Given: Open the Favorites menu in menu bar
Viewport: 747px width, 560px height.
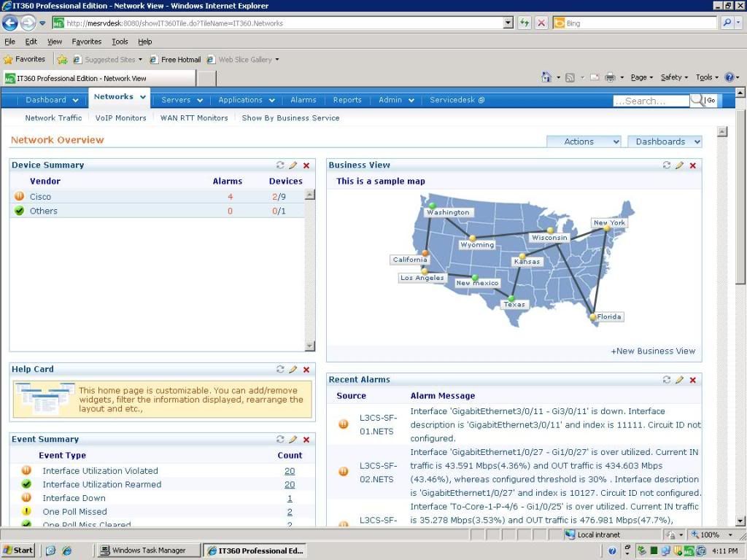Looking at the screenshot, I should (87, 42).
